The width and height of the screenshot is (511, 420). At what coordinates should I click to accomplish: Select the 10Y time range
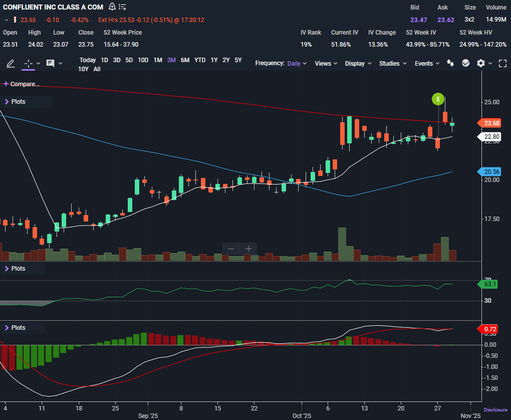(x=83, y=69)
